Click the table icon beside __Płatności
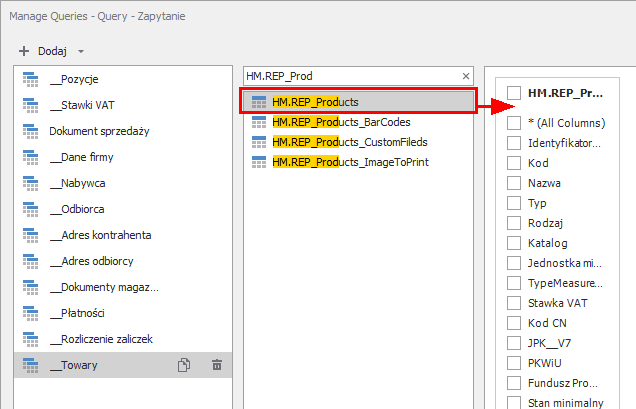636x409 pixels. click(30, 313)
